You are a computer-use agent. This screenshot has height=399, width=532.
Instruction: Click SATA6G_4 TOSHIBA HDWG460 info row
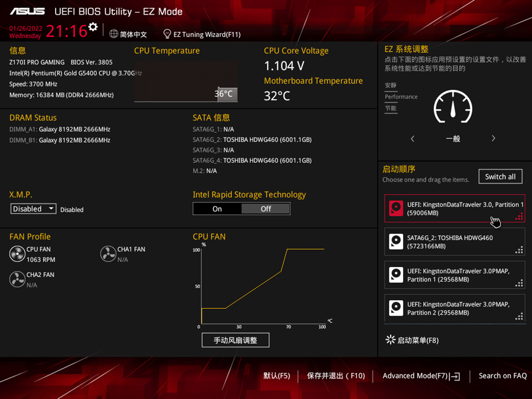coord(252,160)
